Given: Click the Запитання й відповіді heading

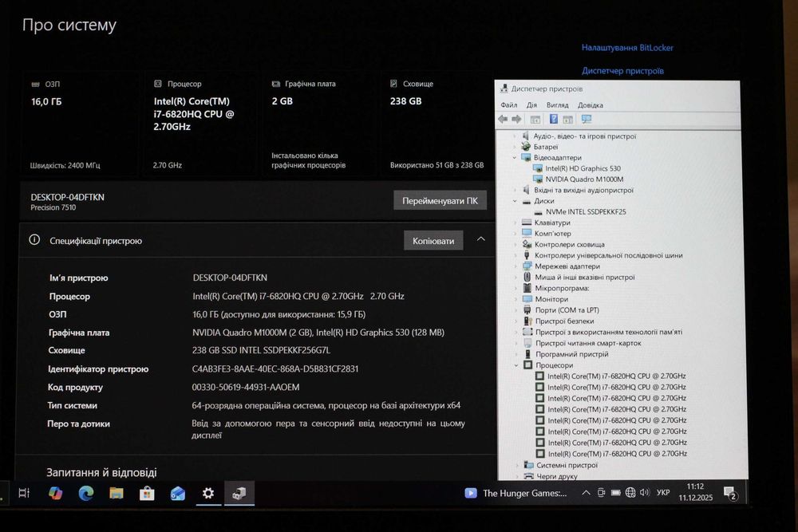Looking at the screenshot, I should pos(101,472).
